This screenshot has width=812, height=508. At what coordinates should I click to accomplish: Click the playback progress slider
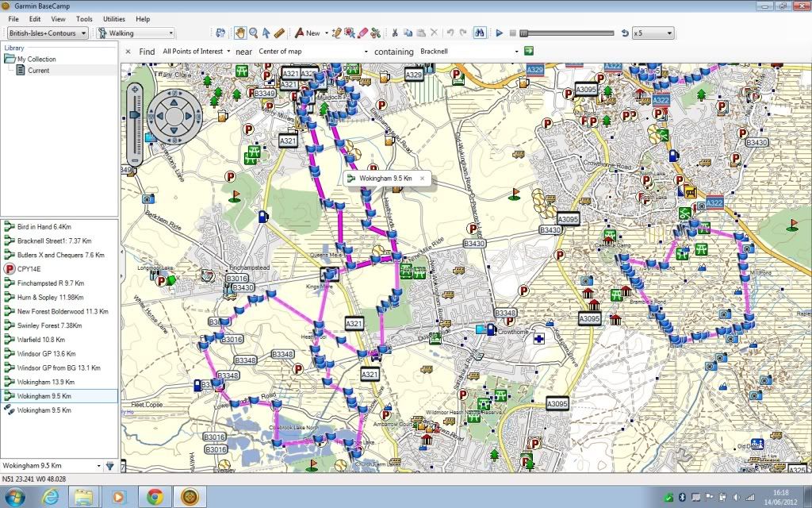[x=567, y=33]
